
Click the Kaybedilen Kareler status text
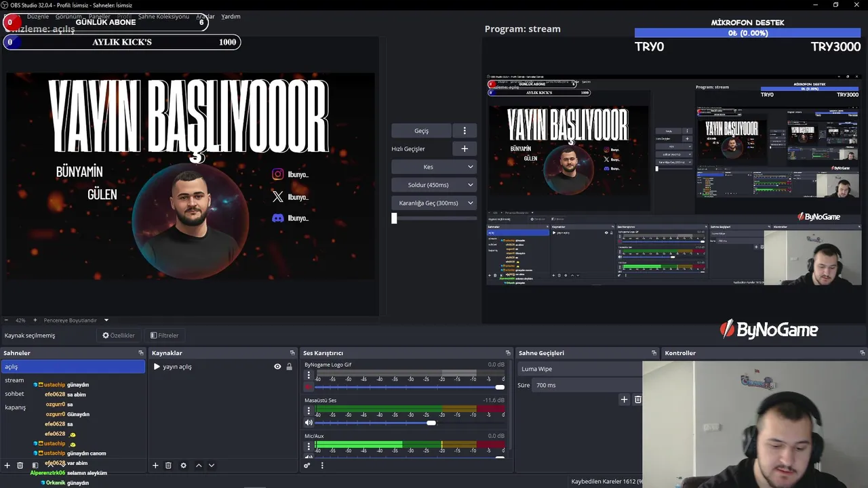(606, 481)
